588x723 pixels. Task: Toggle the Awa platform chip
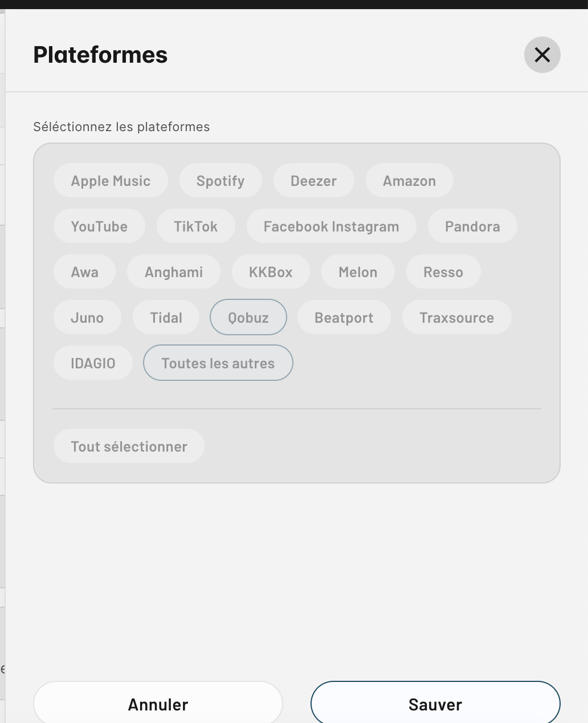click(84, 272)
